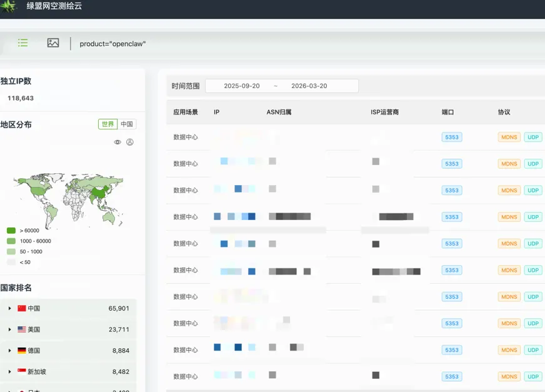Click the 5353 port tag in first row

pos(452,137)
